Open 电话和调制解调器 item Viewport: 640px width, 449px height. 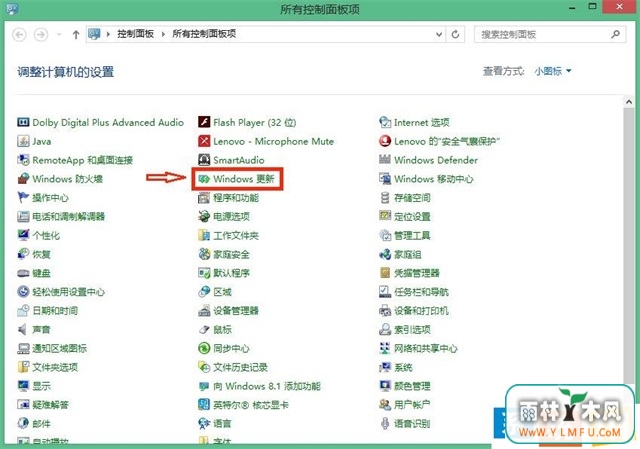[x=61, y=216]
